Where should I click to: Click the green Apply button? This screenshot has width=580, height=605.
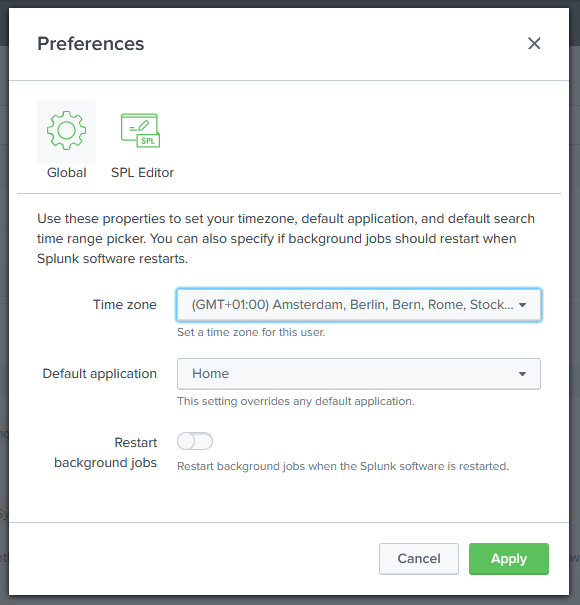pos(509,559)
